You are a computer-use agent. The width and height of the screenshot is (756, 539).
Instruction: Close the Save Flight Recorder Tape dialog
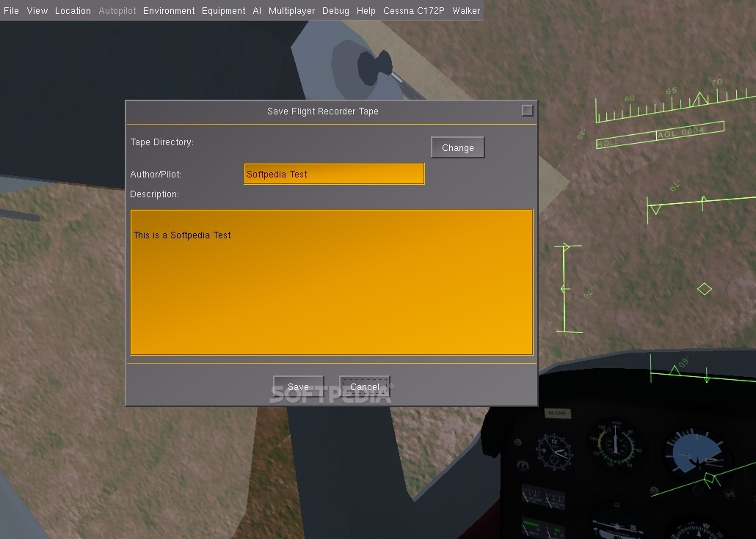[x=528, y=111]
